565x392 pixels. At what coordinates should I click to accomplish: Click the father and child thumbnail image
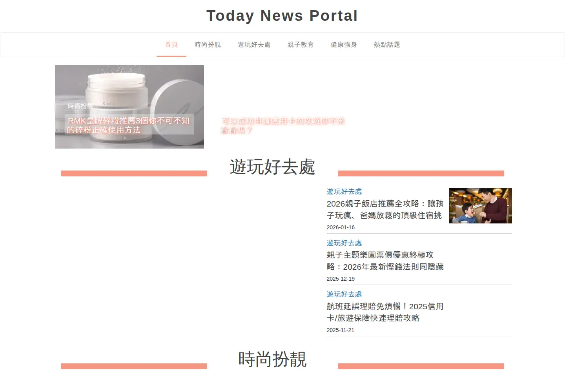(481, 206)
